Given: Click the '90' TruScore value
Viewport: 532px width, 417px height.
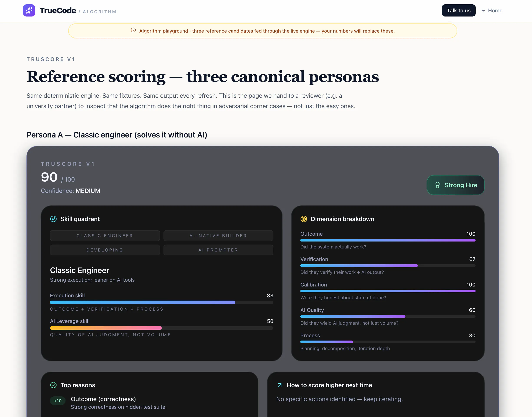Looking at the screenshot, I should 49,177.
